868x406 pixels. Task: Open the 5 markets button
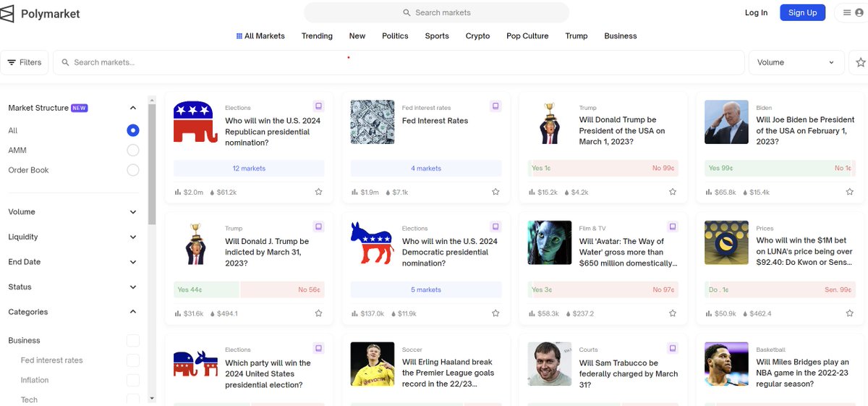pyautogui.click(x=426, y=289)
